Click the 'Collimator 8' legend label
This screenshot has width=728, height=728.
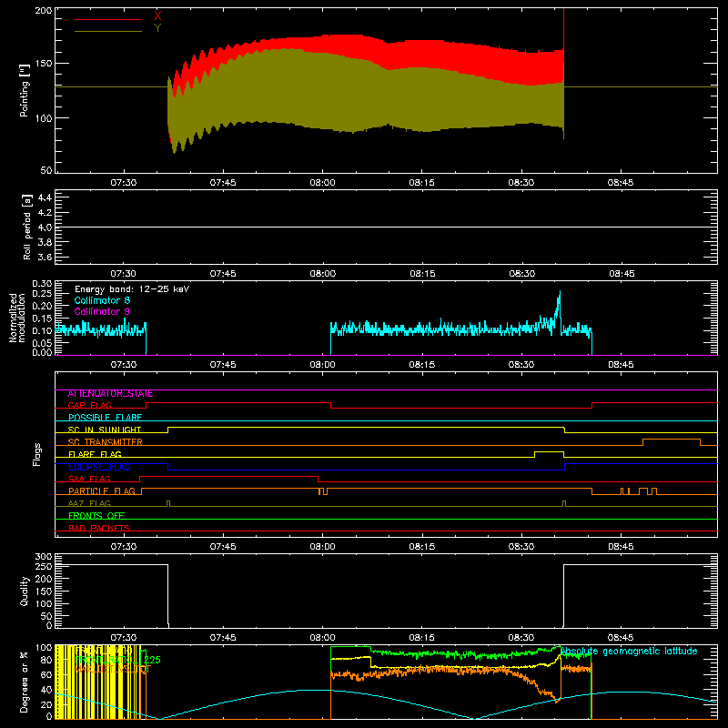coord(102,300)
